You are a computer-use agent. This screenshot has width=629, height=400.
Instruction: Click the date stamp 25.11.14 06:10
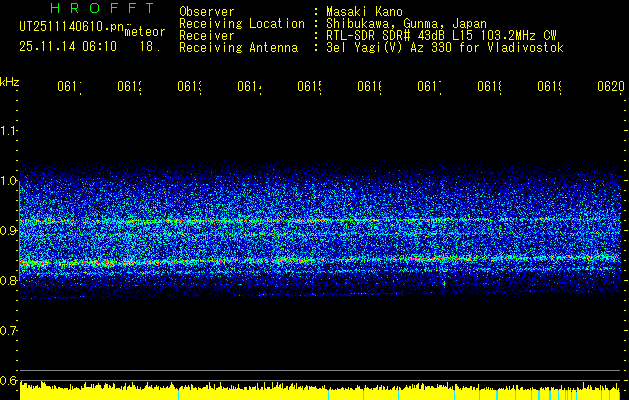coord(68,47)
